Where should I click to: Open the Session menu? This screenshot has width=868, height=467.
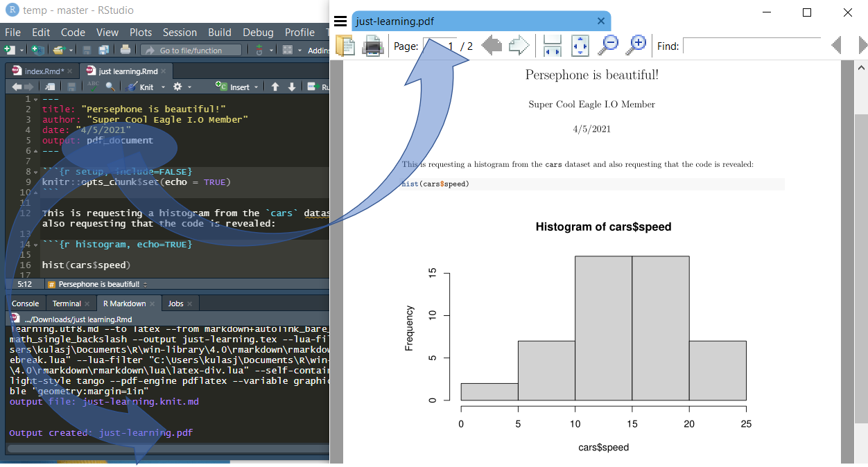click(180, 33)
